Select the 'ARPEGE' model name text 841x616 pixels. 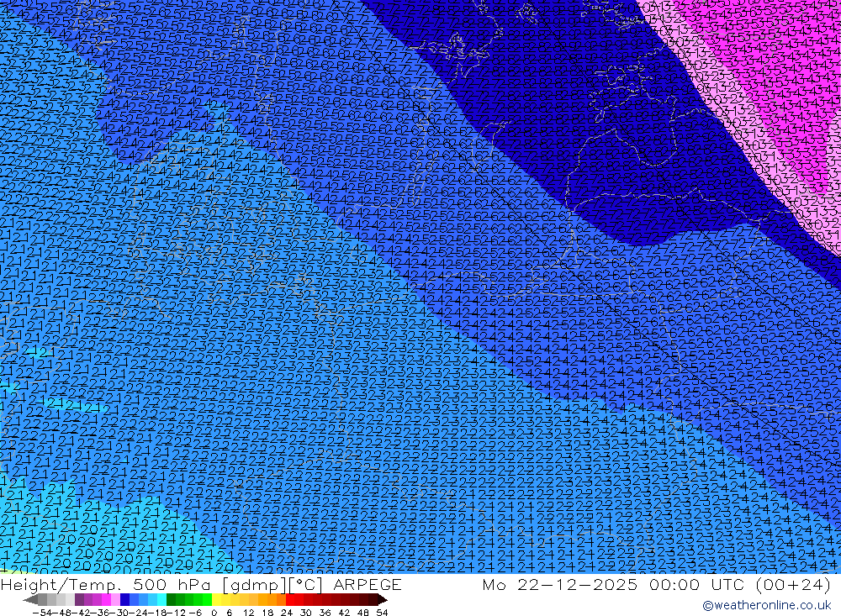[368, 584]
